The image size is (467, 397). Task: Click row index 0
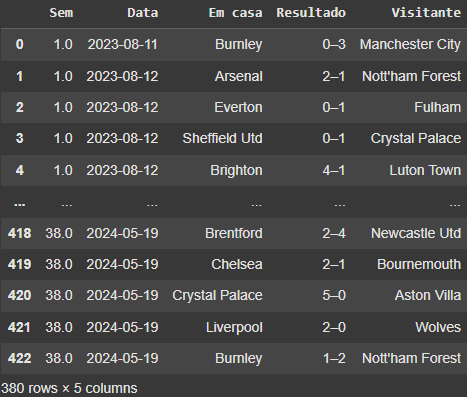pyautogui.click(x=20, y=44)
